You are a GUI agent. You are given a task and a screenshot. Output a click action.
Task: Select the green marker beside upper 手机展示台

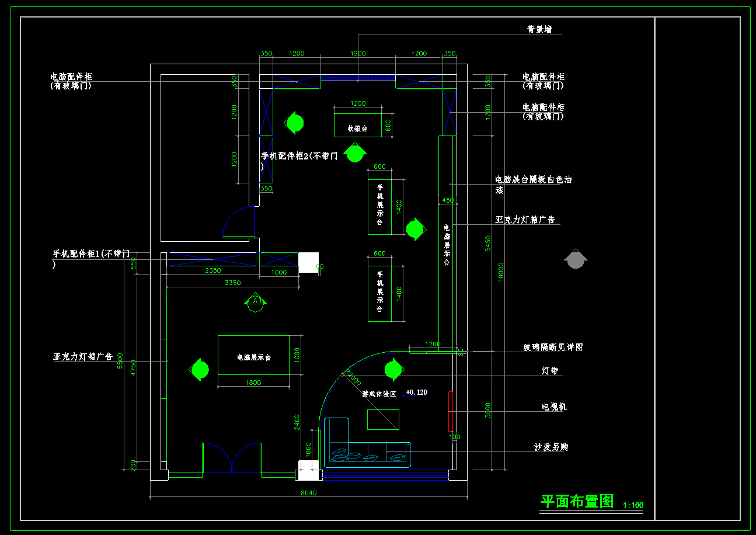414,229
